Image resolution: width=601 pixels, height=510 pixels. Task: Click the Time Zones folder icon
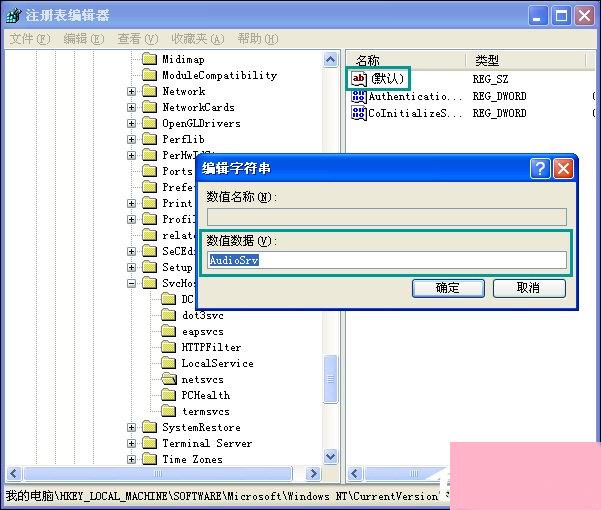[x=149, y=459]
